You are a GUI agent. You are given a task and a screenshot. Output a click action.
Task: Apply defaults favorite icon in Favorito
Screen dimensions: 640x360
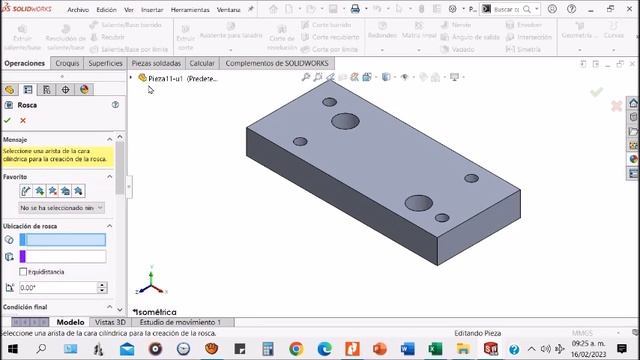tap(26, 191)
